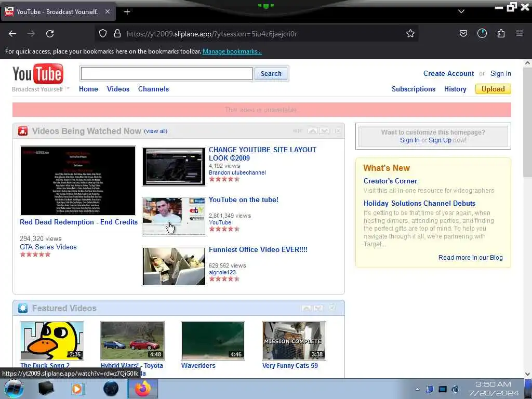Click the network tray icon
Viewport: 532px width, 399px height.
click(443, 389)
